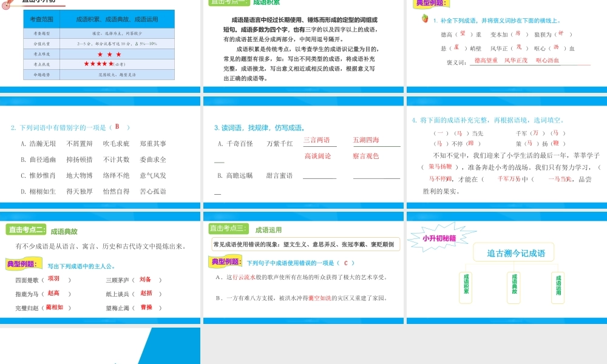Click the red answer 一马当先 in the passage
Screen dimensions: 607x364
click(560, 179)
